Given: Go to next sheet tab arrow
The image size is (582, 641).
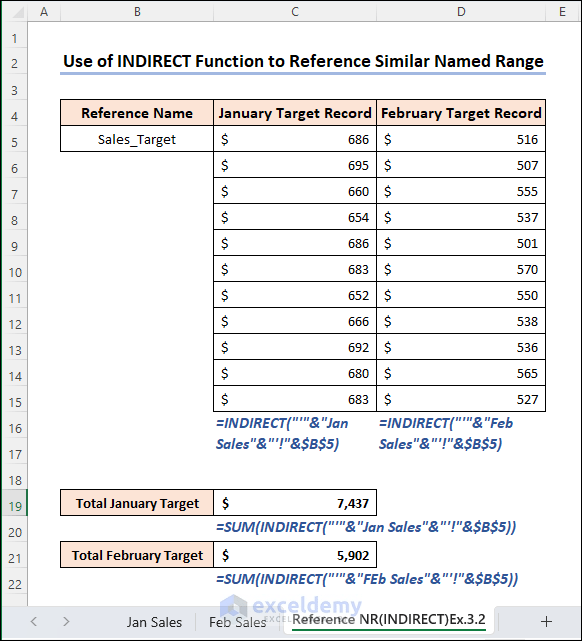Looking at the screenshot, I should click(66, 622).
